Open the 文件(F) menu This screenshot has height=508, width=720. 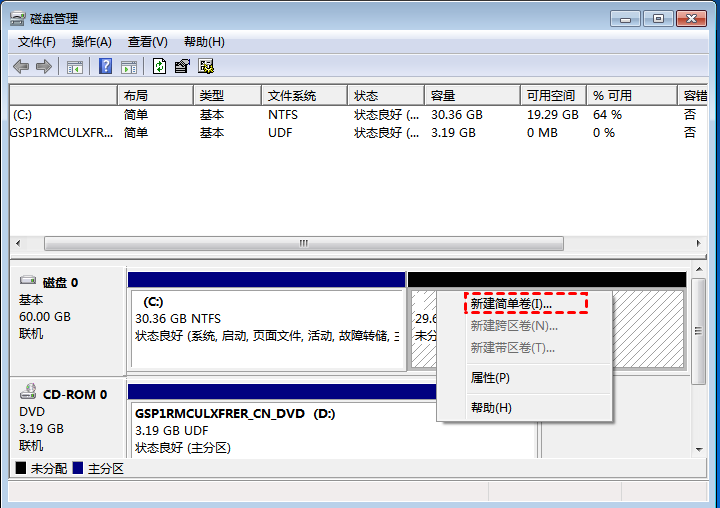37,42
